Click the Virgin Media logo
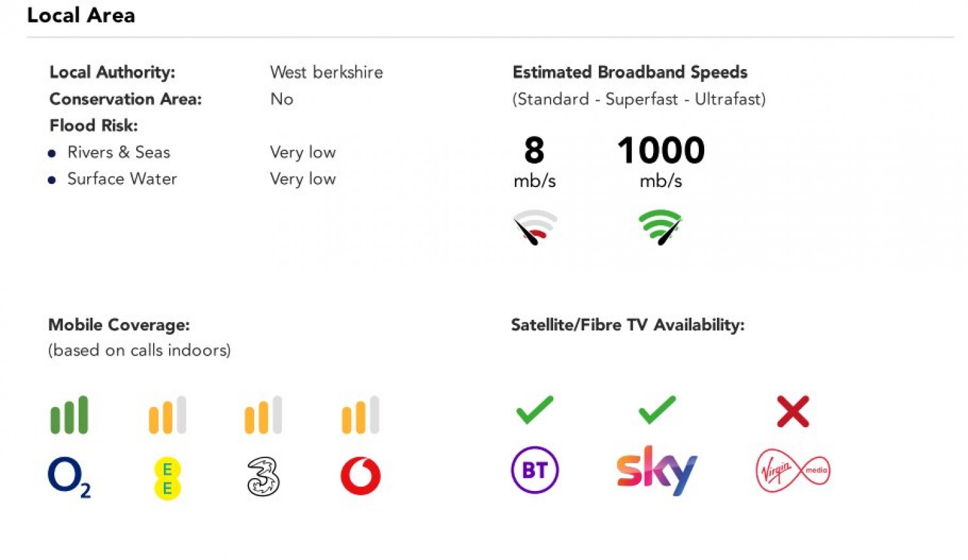Image resolution: width=968 pixels, height=560 pixels. point(792,470)
